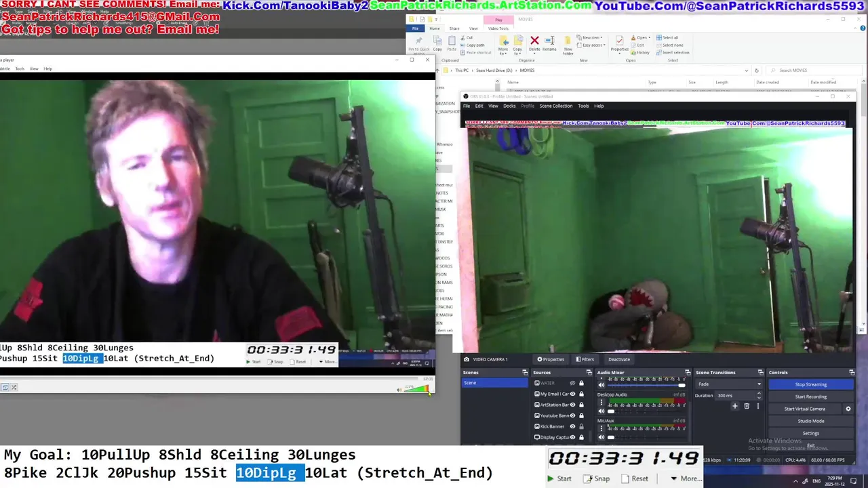Open Explorer Share tab
Screen dimensions: 868x488
[x=454, y=28]
